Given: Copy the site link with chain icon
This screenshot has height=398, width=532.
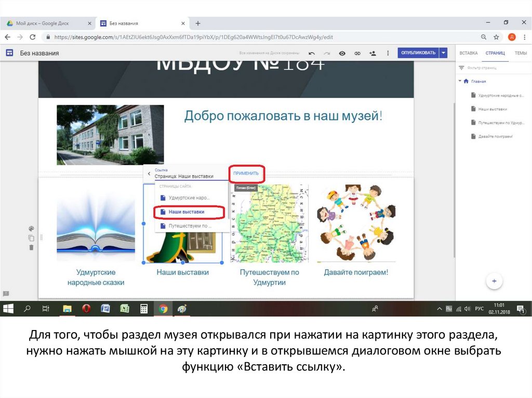Looking at the screenshot, I should 357,53.
